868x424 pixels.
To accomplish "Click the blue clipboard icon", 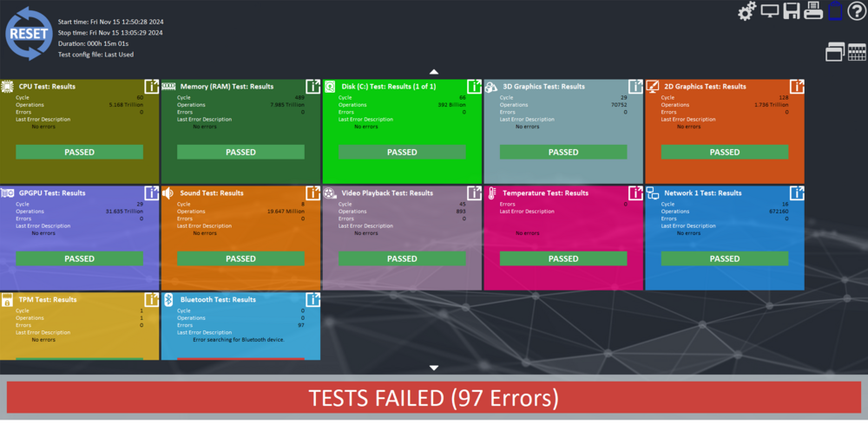I will pos(835,11).
